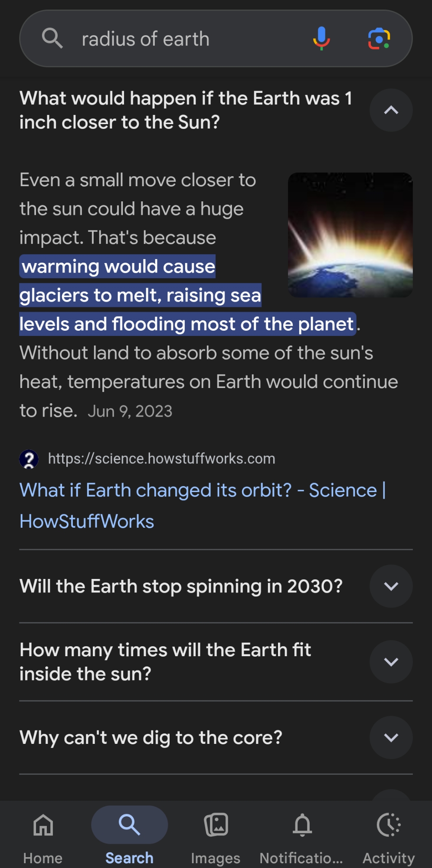Tap the Notifications bell icon
Screen dimensions: 432x868
(x=302, y=825)
